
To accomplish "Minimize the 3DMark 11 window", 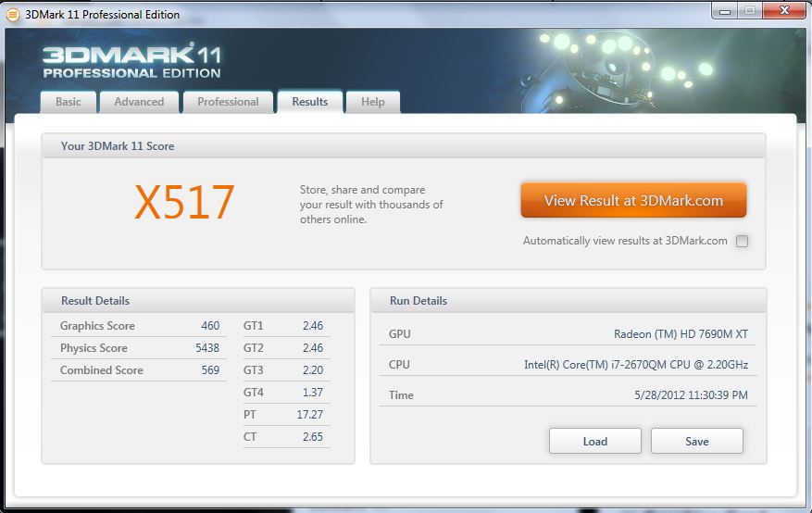I will 724,11.
